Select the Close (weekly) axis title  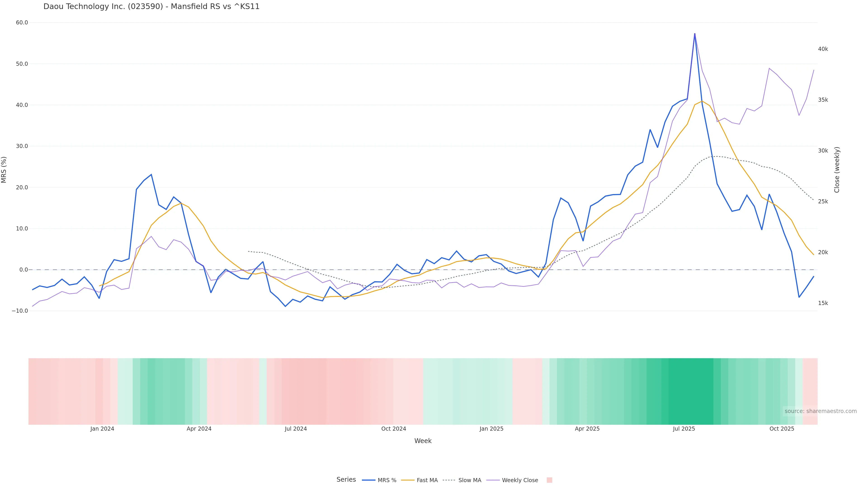(837, 170)
